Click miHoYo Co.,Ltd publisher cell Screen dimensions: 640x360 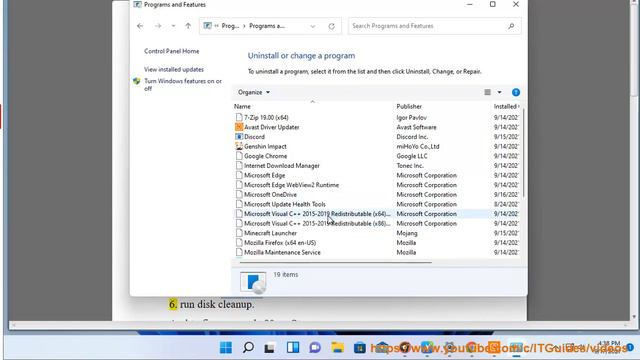click(x=418, y=146)
